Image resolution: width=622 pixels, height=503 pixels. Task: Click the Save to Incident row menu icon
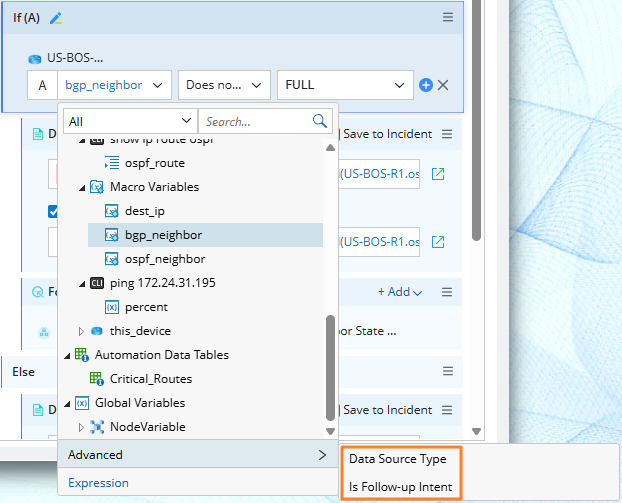448,133
